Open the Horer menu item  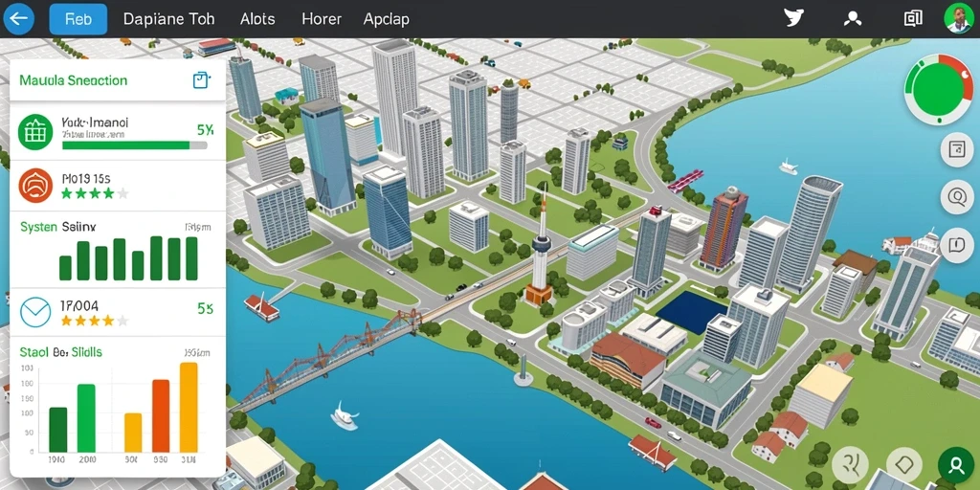(x=320, y=19)
